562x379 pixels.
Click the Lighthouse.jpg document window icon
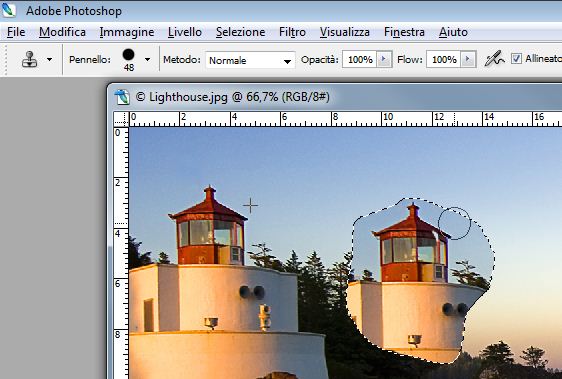[x=122, y=97]
